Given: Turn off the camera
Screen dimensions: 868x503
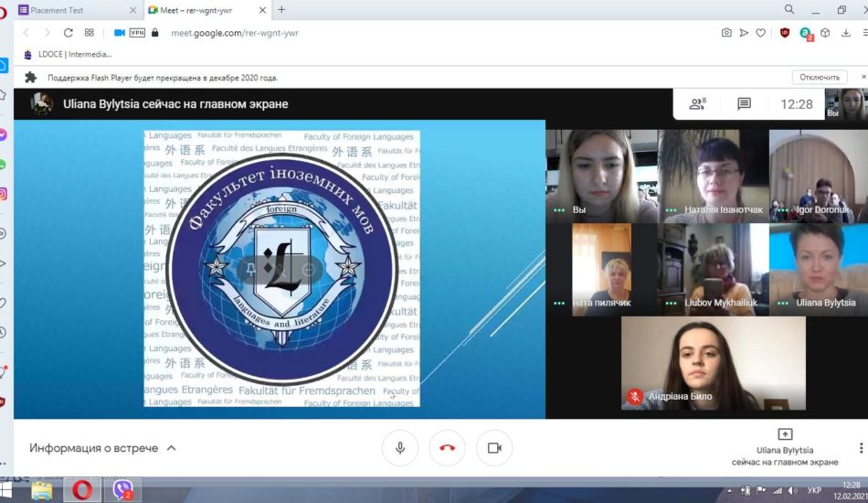Looking at the screenshot, I should [x=494, y=448].
